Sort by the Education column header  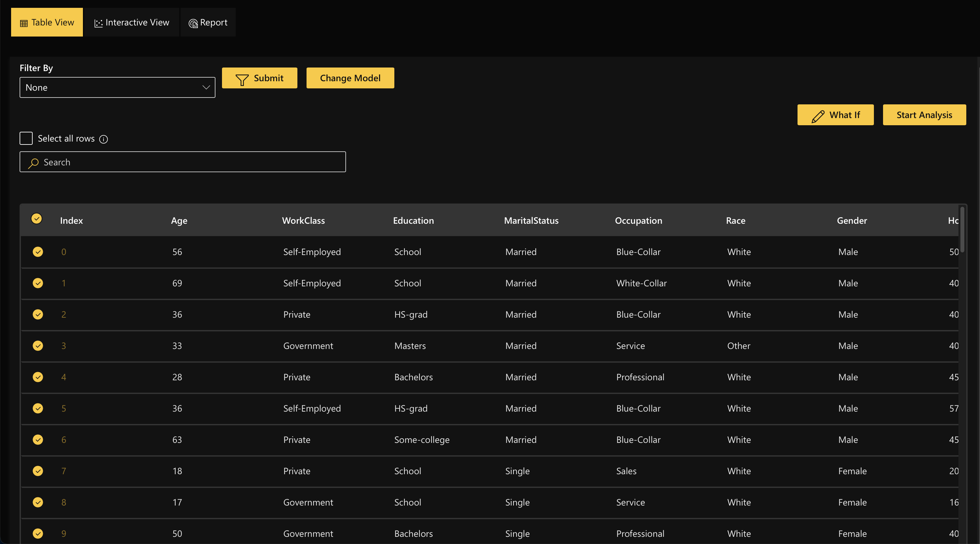click(x=413, y=220)
